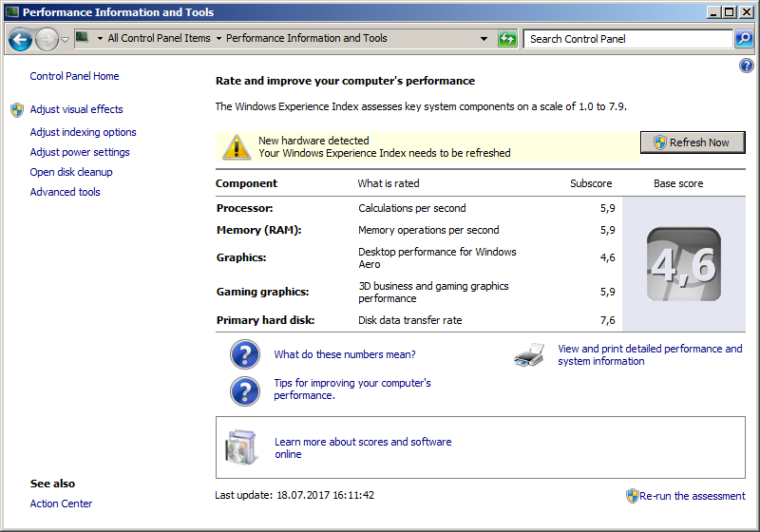The image size is (760, 532).
Task: Open What do these numbers mean link
Action: pyautogui.click(x=345, y=354)
